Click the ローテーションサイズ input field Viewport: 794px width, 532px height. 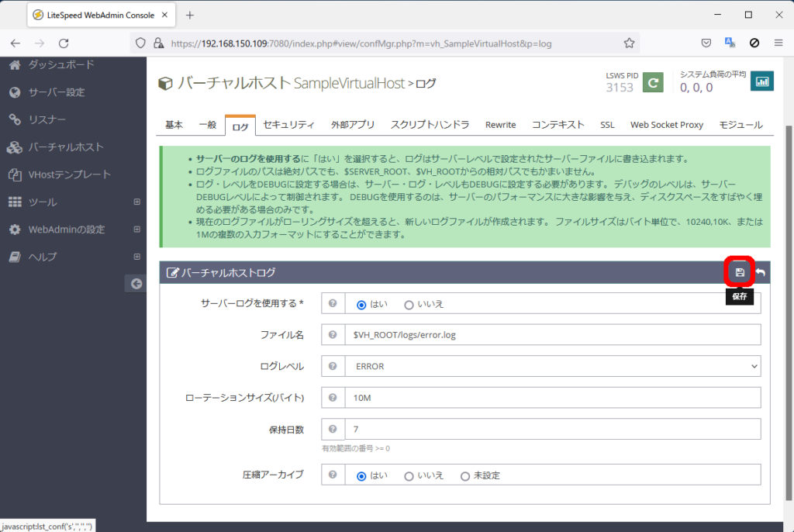552,398
